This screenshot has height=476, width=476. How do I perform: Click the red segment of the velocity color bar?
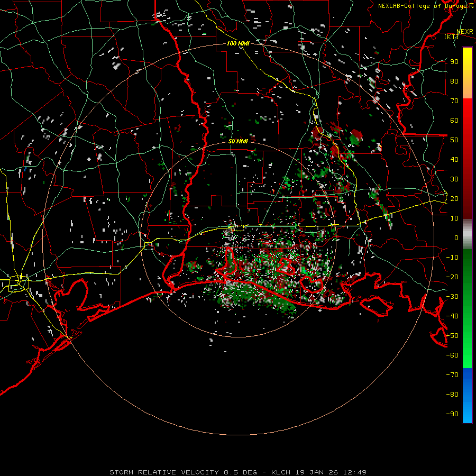click(467, 159)
